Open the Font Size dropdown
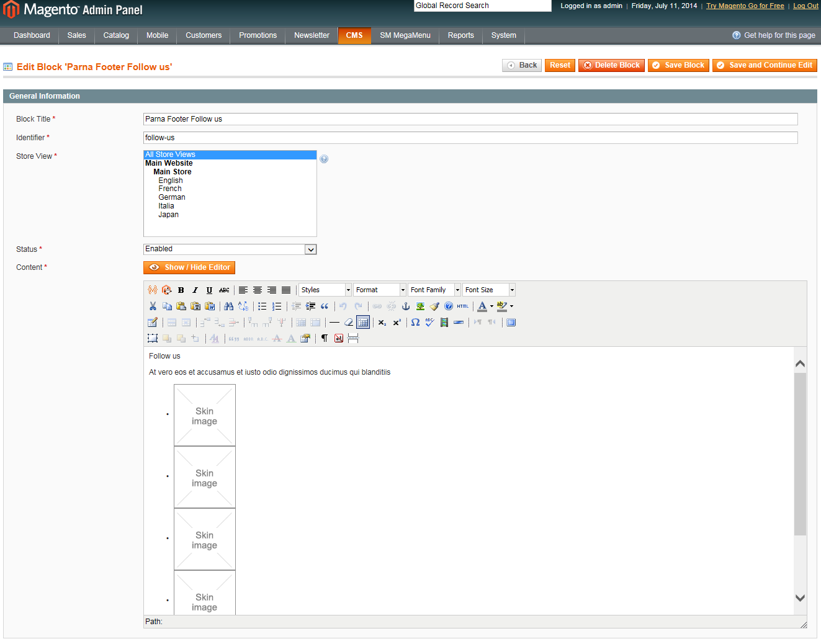The image size is (821, 644). tap(489, 290)
